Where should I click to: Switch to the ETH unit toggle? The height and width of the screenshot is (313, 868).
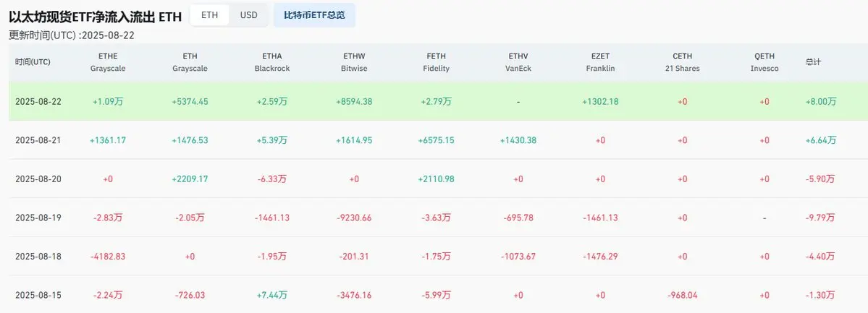(209, 15)
